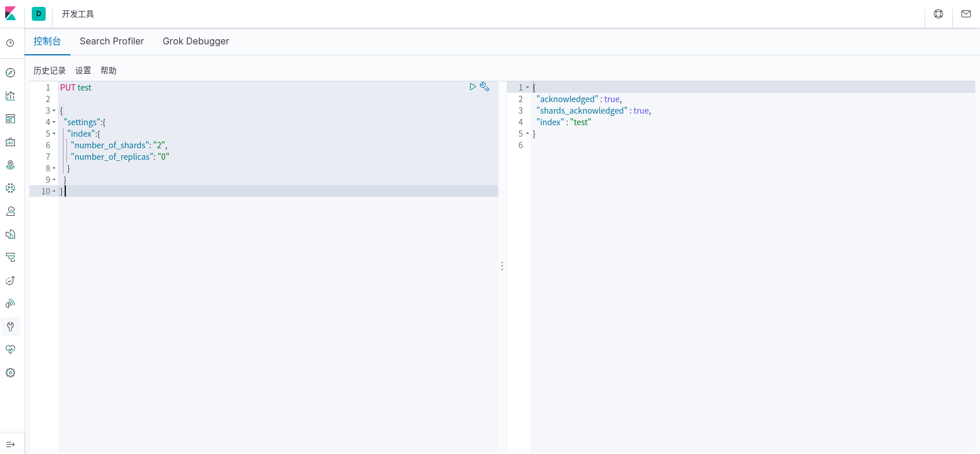The width and height of the screenshot is (980, 454).
Task: Open the space selector avatar D
Action: (39, 14)
